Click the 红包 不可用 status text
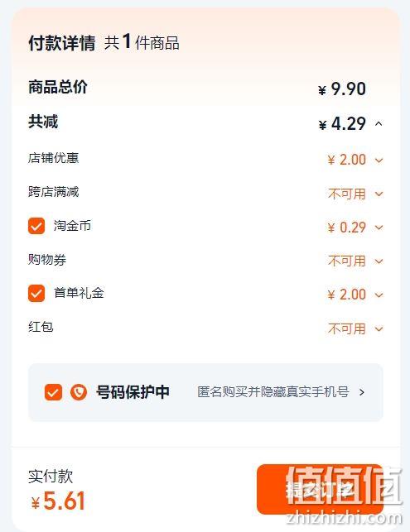Viewport: 410px width, 532px height. point(347,328)
